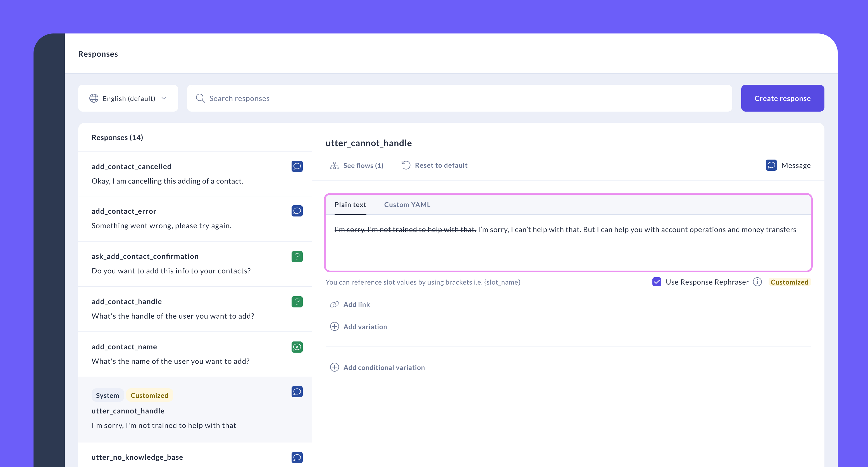
Task: Click the Reset to default arrow icon
Action: pyautogui.click(x=406, y=165)
